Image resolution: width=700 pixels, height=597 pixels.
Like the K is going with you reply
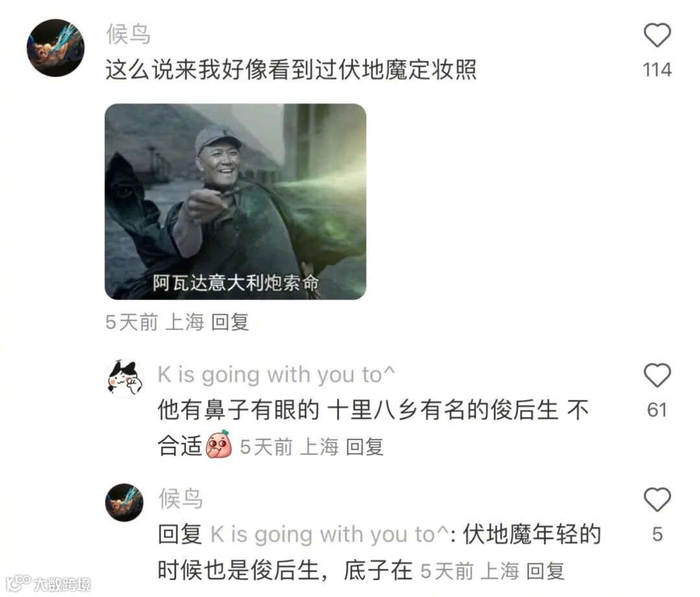pos(657,375)
